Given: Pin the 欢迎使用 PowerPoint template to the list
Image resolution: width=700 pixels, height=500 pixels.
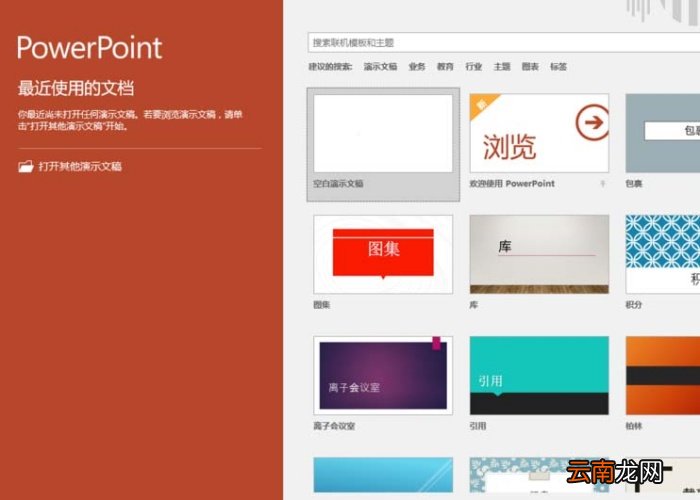Looking at the screenshot, I should pyautogui.click(x=603, y=183).
